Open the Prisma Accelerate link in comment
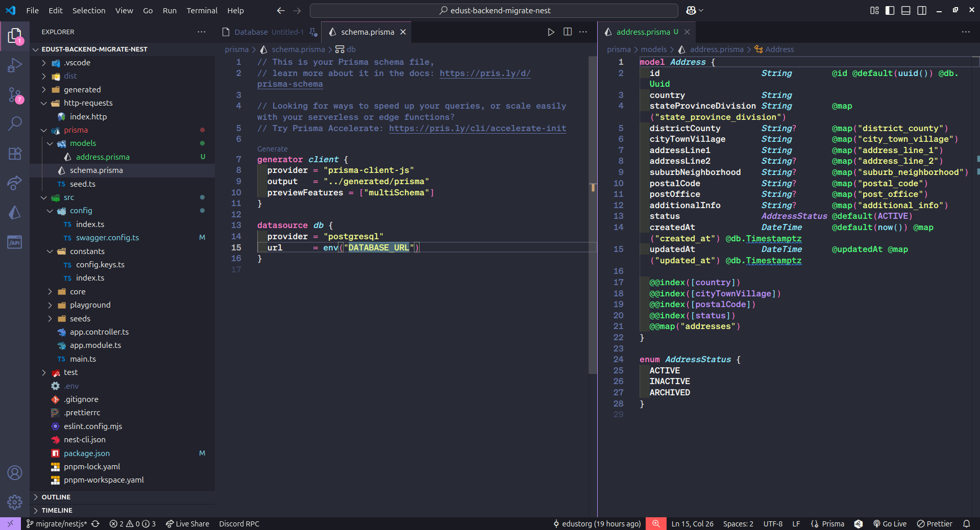 pyautogui.click(x=477, y=129)
